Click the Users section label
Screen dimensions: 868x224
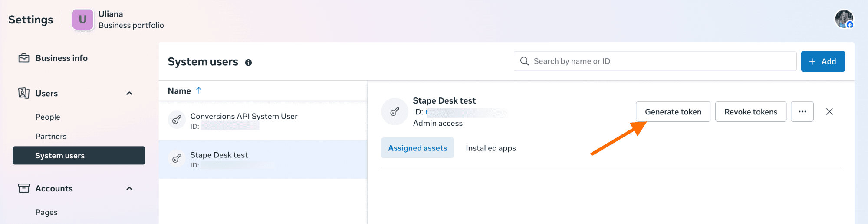(x=46, y=94)
